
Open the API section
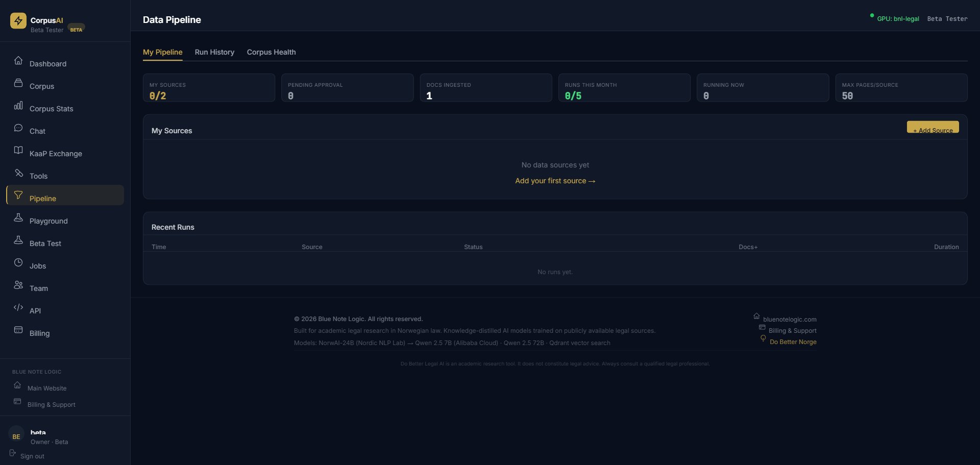[x=35, y=310]
